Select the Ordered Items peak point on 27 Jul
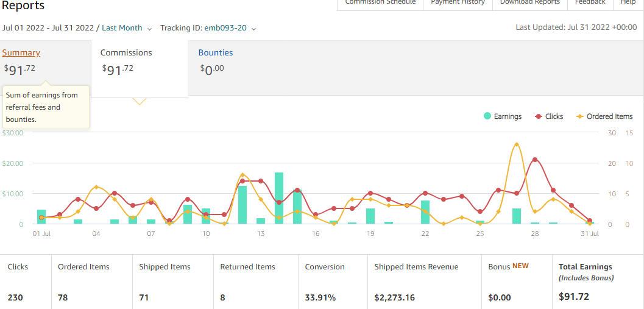 517,144
